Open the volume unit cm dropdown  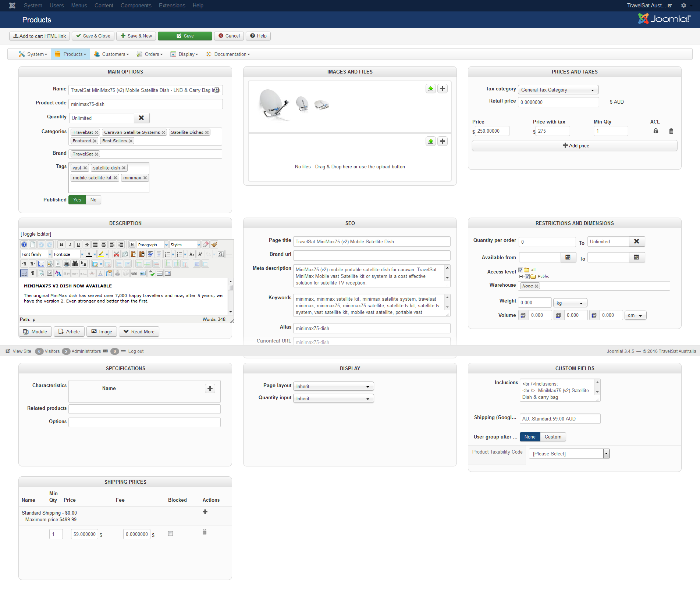click(x=636, y=316)
